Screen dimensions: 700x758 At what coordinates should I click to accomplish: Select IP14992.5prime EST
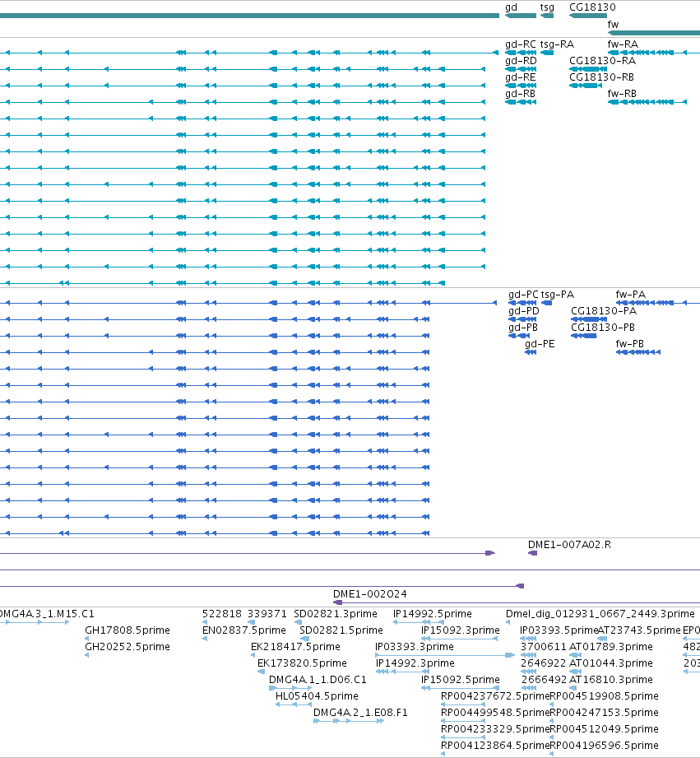pyautogui.click(x=433, y=614)
